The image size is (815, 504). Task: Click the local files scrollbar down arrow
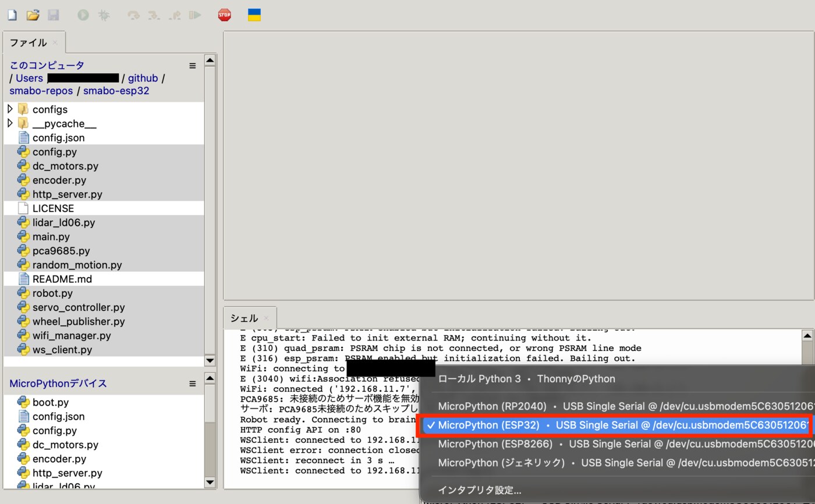(210, 360)
